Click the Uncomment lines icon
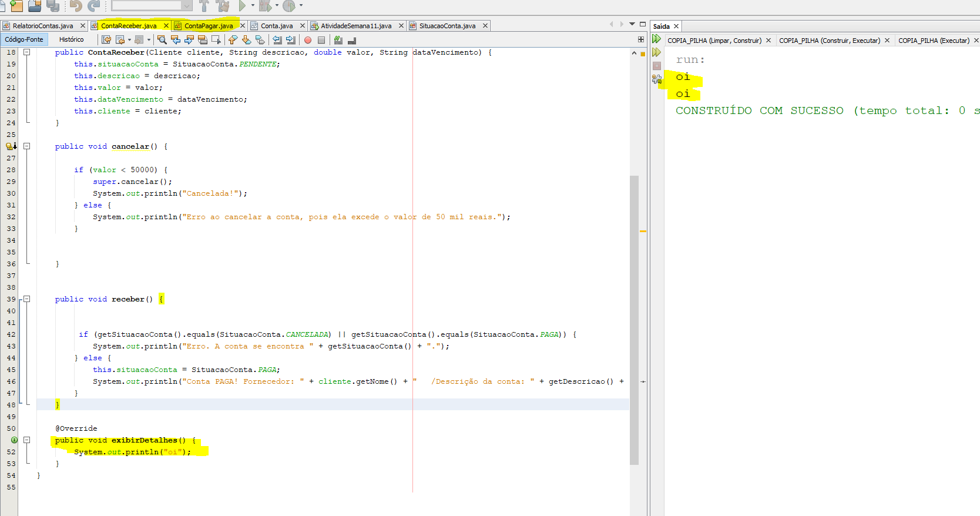 pos(352,40)
